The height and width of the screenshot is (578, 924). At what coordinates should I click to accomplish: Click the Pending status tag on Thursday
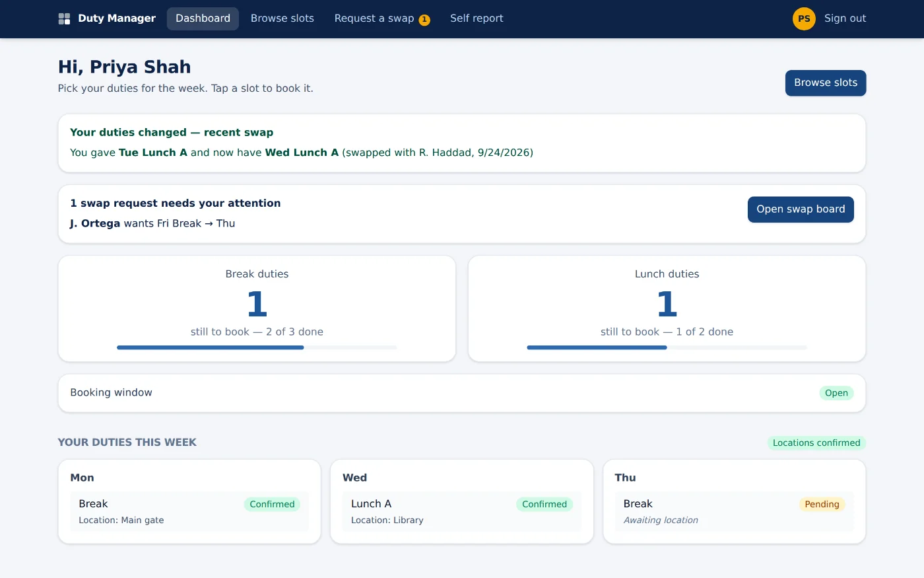click(822, 504)
